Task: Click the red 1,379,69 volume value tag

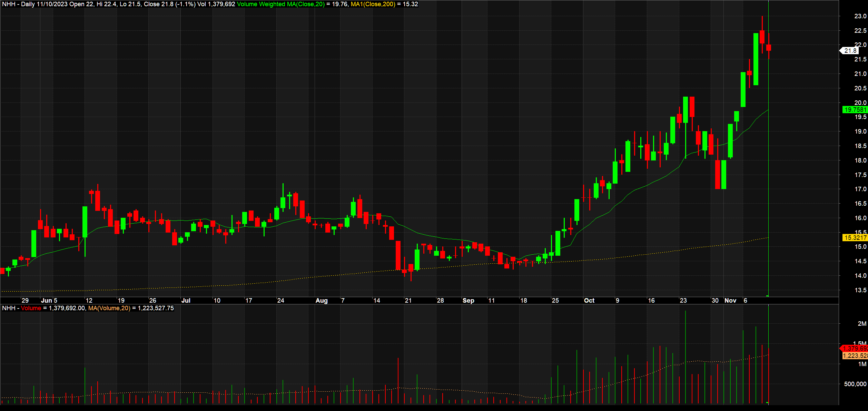Action: (854, 349)
